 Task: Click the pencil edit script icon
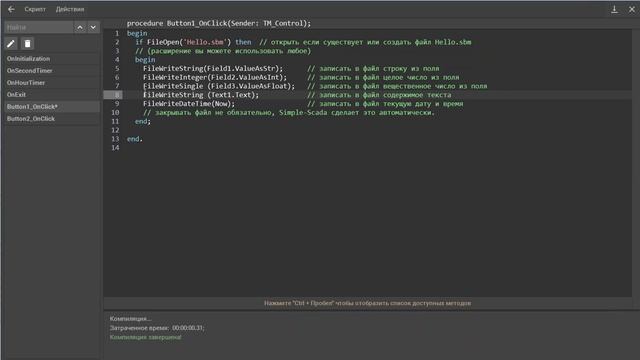click(x=11, y=43)
